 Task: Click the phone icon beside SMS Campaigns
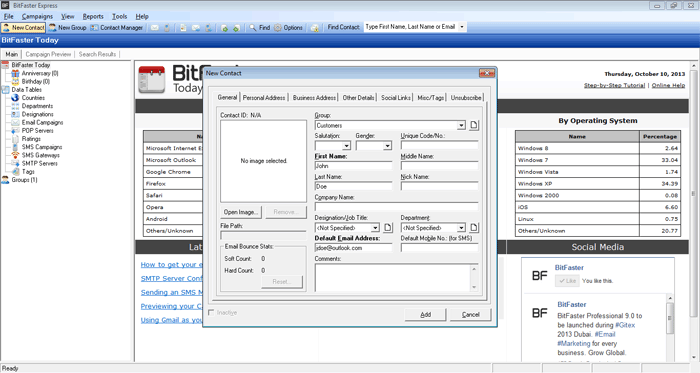(x=16, y=147)
